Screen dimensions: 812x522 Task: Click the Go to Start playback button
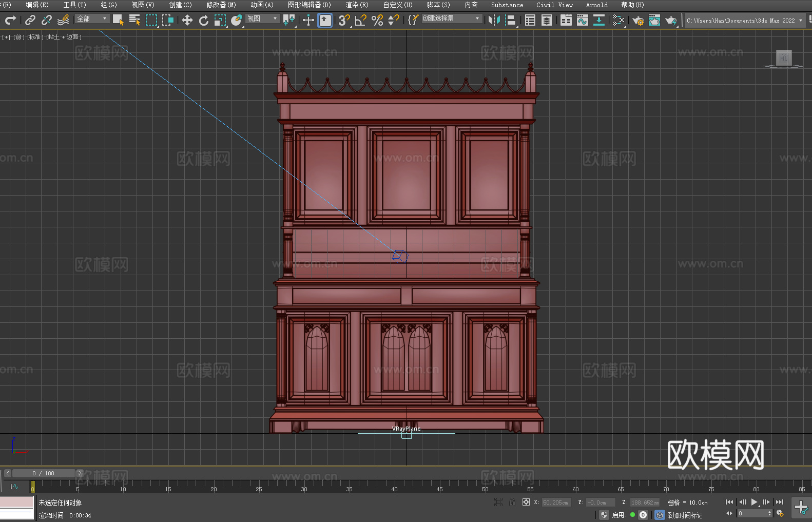point(729,502)
